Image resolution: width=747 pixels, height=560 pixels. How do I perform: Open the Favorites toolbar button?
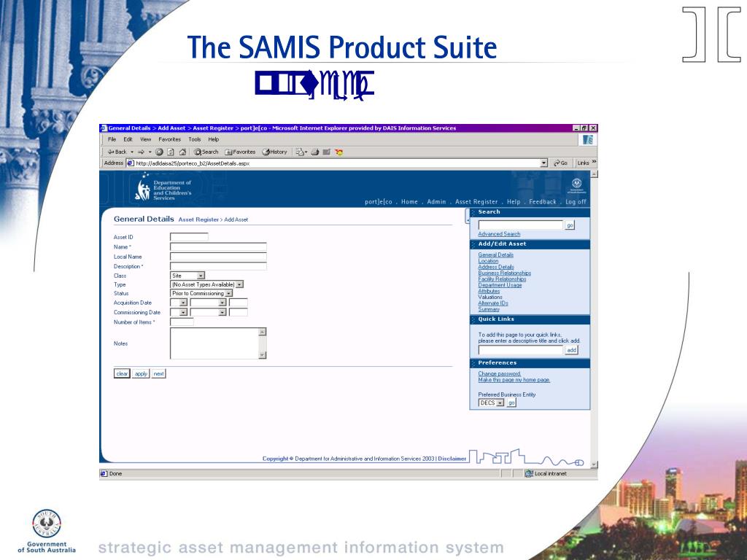(240, 152)
